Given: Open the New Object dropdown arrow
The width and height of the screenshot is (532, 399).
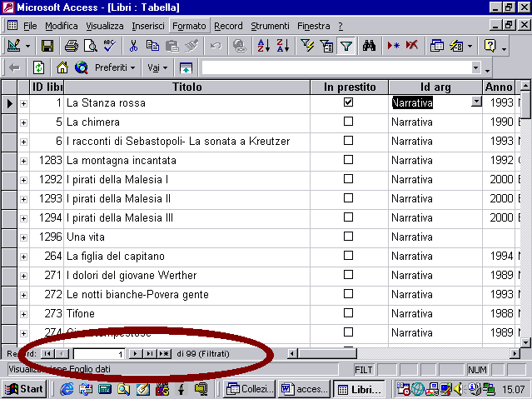Looking at the screenshot, I should click(x=470, y=46).
